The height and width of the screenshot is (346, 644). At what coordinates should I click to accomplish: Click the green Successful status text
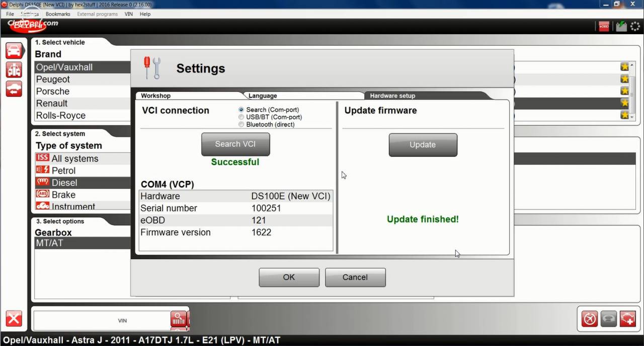235,162
